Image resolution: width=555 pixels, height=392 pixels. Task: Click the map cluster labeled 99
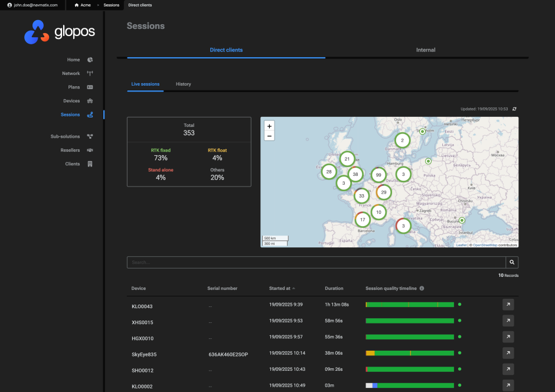pos(378,175)
